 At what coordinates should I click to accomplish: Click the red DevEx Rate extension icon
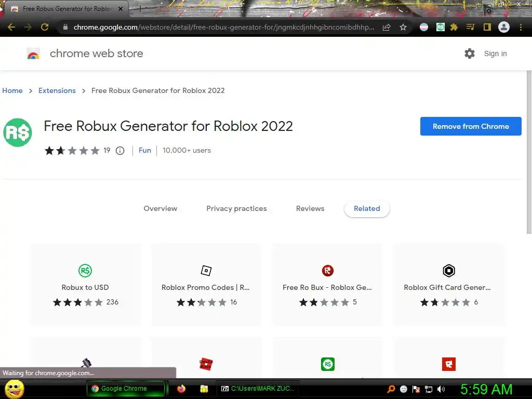[x=206, y=364]
